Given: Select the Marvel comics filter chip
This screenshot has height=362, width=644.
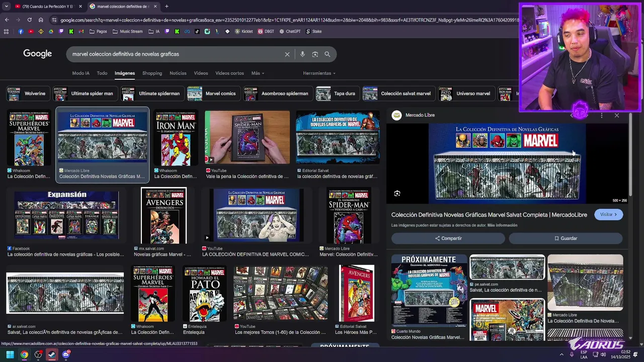Looking at the screenshot, I should coord(213,94).
